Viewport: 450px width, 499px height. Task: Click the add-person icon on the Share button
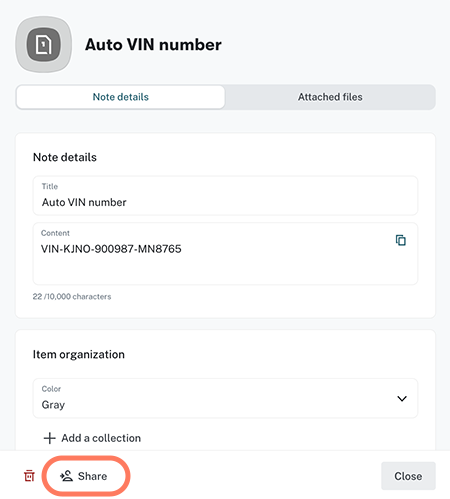tap(66, 476)
